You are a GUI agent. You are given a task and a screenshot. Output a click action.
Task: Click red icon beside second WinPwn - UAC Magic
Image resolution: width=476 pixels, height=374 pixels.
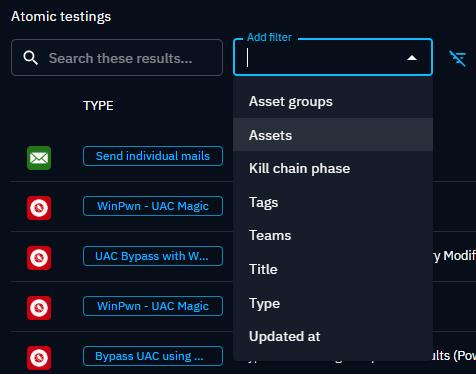39,308
